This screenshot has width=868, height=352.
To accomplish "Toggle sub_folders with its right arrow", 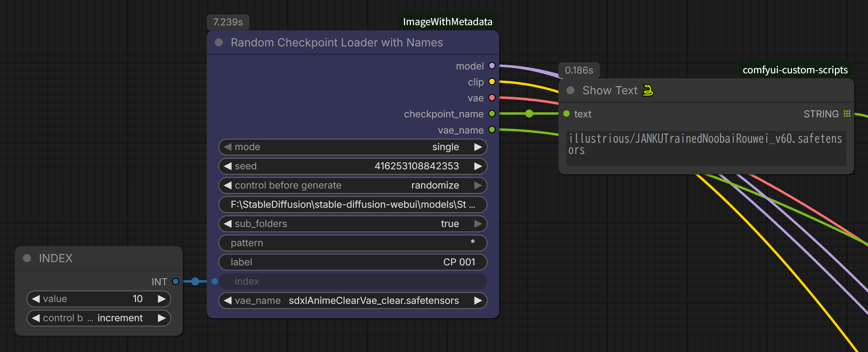I will tap(478, 224).
